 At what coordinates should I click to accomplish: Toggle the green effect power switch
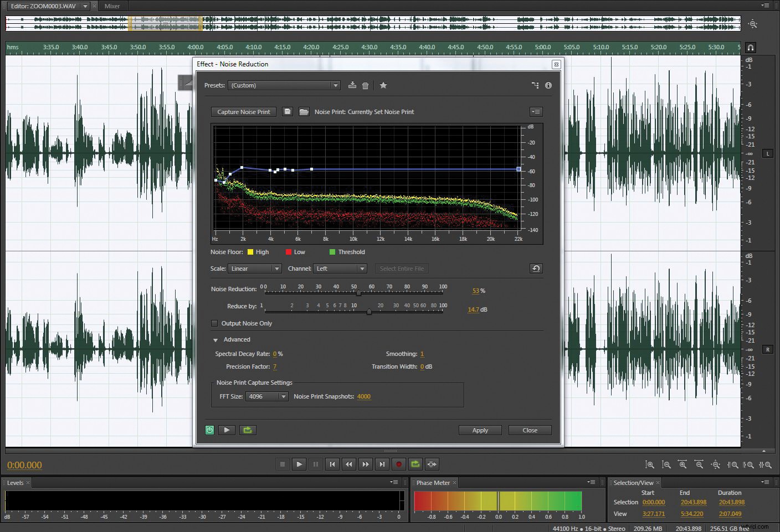[209, 430]
